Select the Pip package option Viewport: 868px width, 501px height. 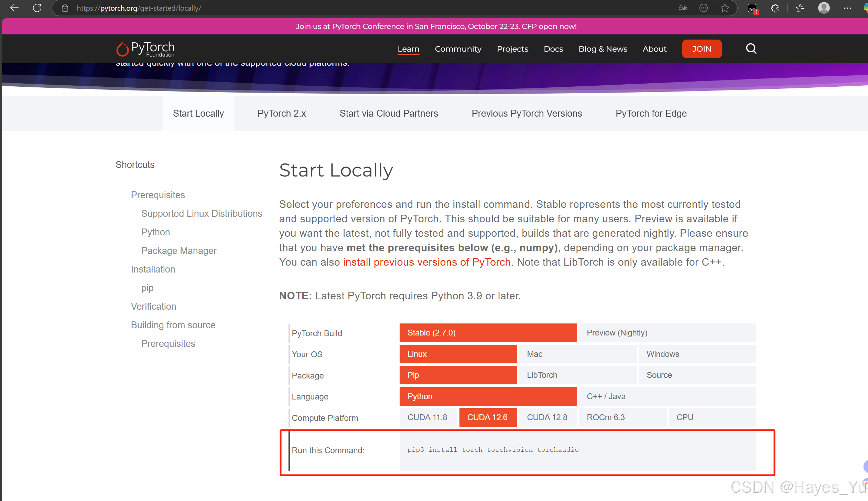click(458, 375)
